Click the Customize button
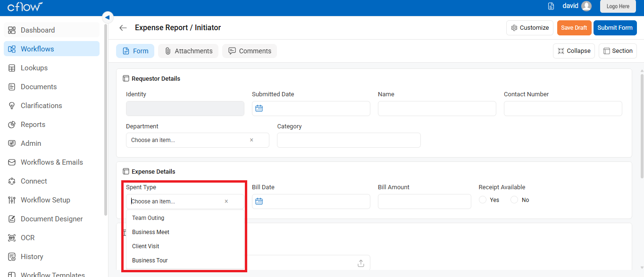Image resolution: width=644 pixels, height=277 pixels. [530, 28]
